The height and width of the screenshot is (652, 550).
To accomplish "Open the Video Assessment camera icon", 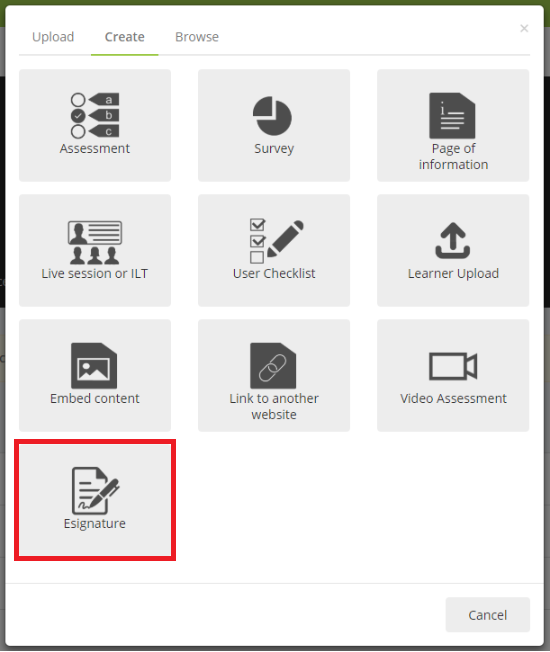I will (453, 366).
